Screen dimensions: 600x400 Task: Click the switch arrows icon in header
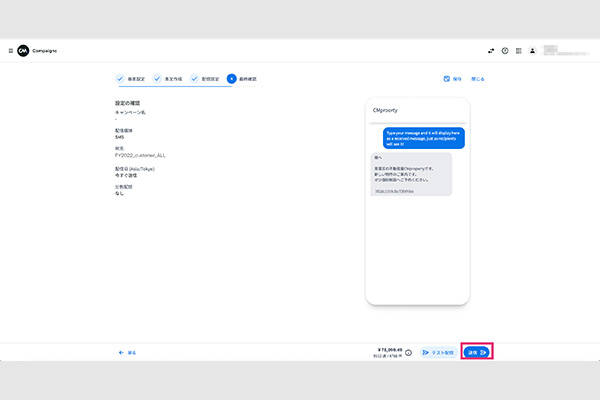point(490,51)
